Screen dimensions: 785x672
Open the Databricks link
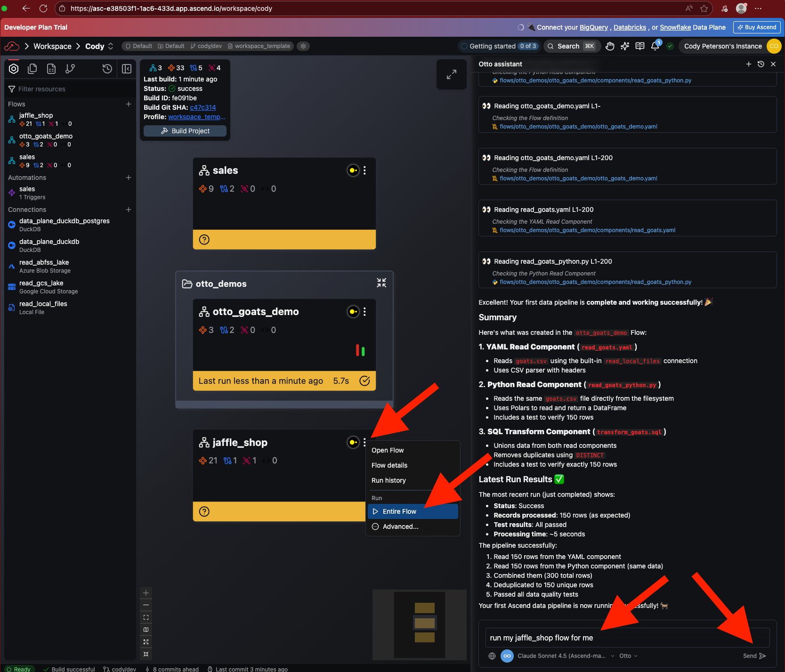coord(630,27)
